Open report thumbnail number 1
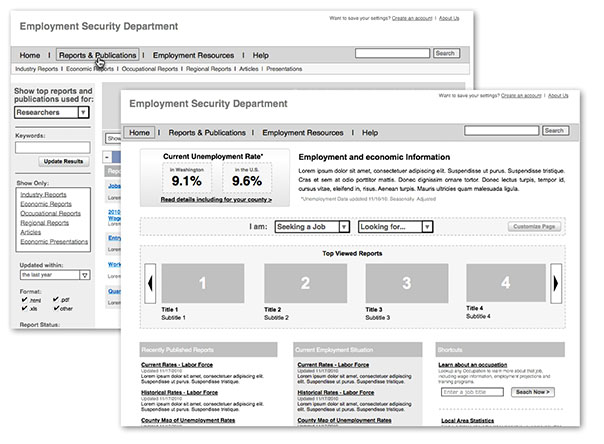 coord(202,283)
